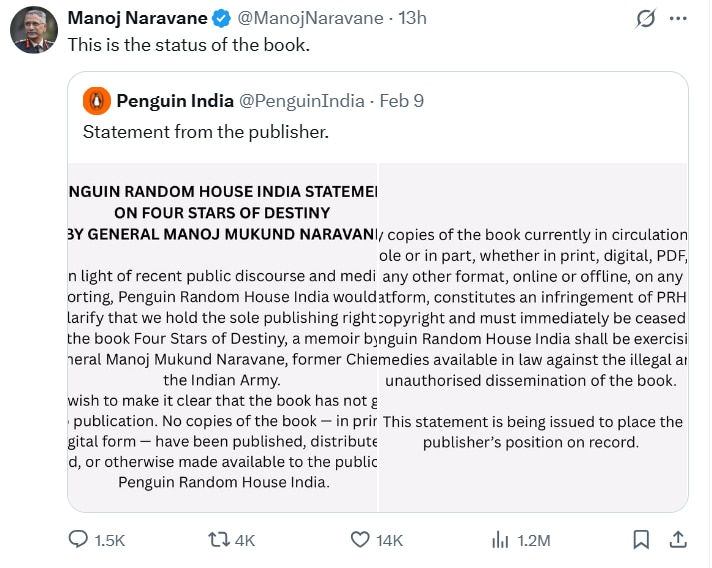View the 1.2M views analytics icon
The image size is (712, 568).
click(501, 540)
